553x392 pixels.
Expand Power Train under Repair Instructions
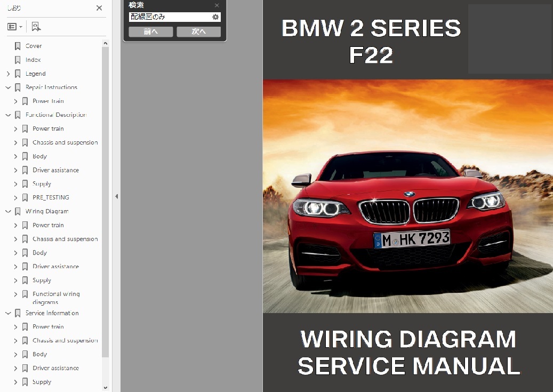[x=15, y=101]
